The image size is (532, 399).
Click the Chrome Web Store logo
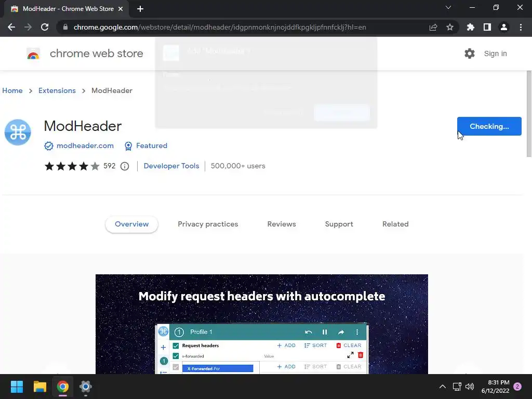(x=33, y=54)
